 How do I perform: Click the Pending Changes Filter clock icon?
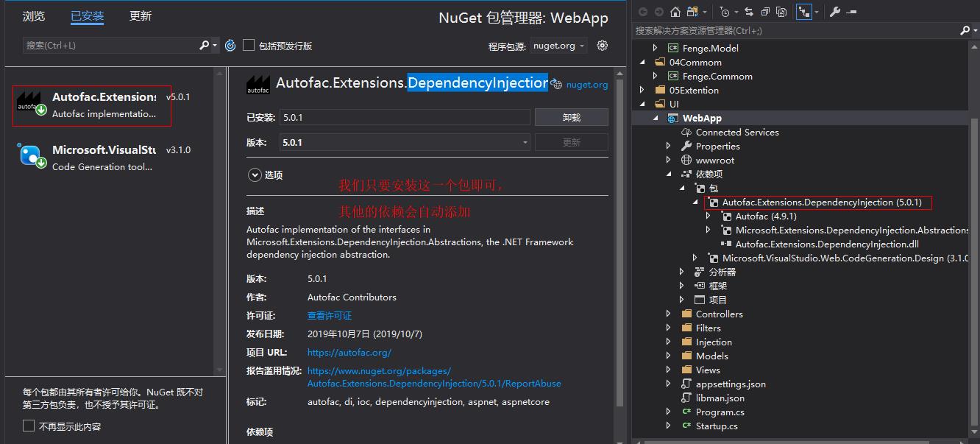(x=725, y=12)
